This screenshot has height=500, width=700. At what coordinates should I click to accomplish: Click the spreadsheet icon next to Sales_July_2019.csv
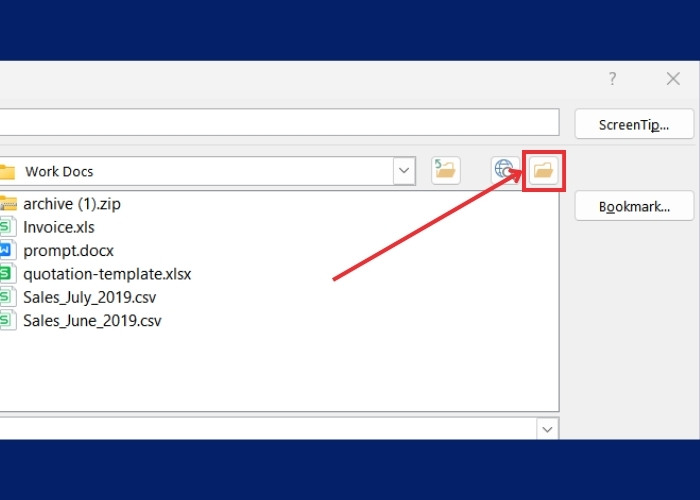(8, 297)
